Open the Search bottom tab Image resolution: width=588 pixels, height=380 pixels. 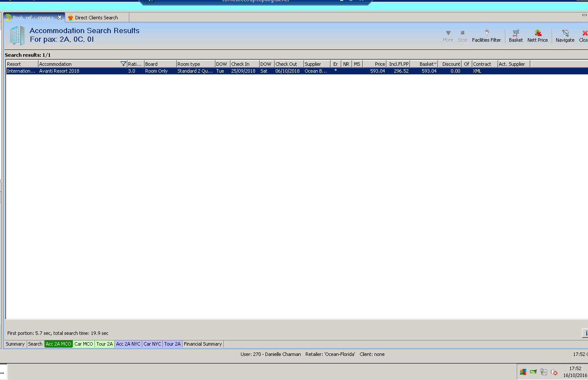(35, 344)
